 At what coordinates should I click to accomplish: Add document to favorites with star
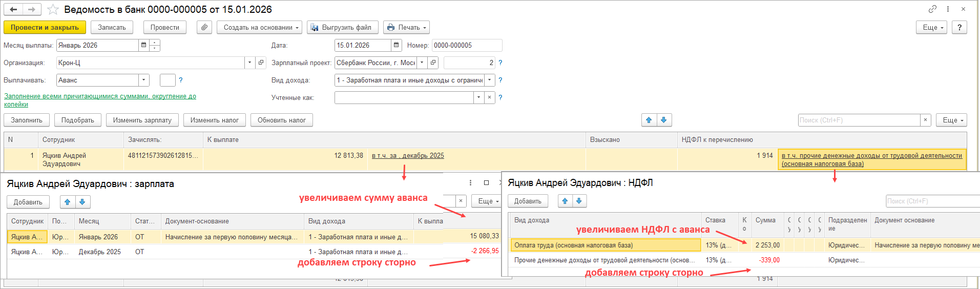tap(53, 9)
